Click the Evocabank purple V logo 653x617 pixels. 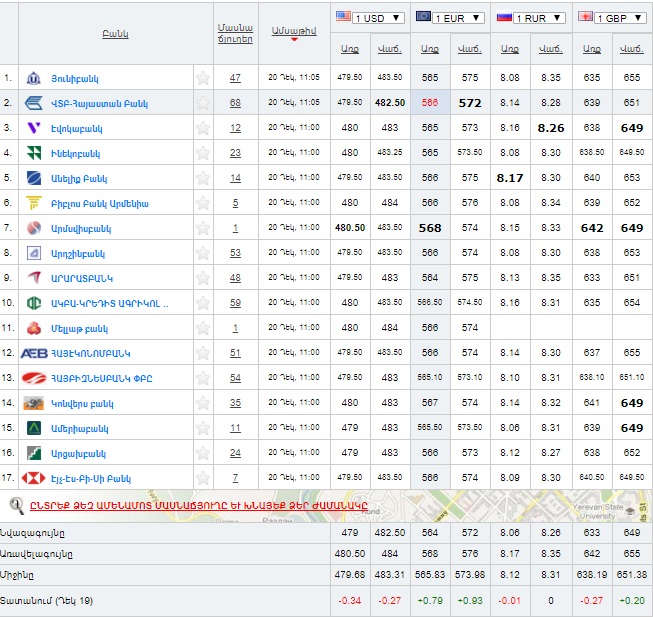tap(34, 128)
